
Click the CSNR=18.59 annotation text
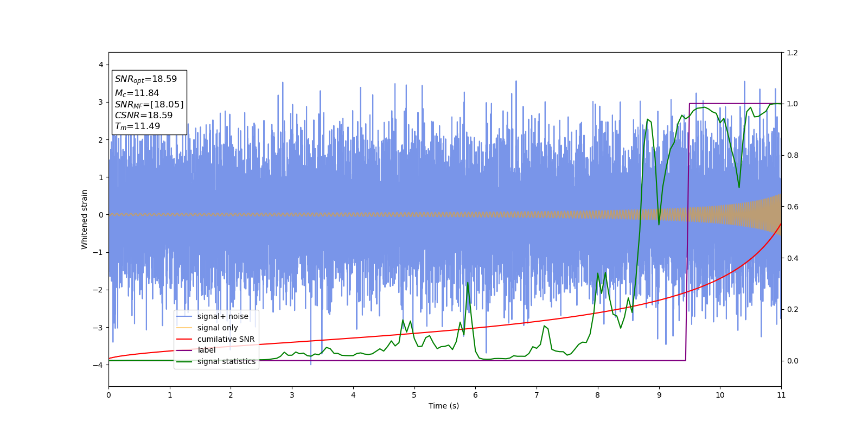tap(144, 115)
